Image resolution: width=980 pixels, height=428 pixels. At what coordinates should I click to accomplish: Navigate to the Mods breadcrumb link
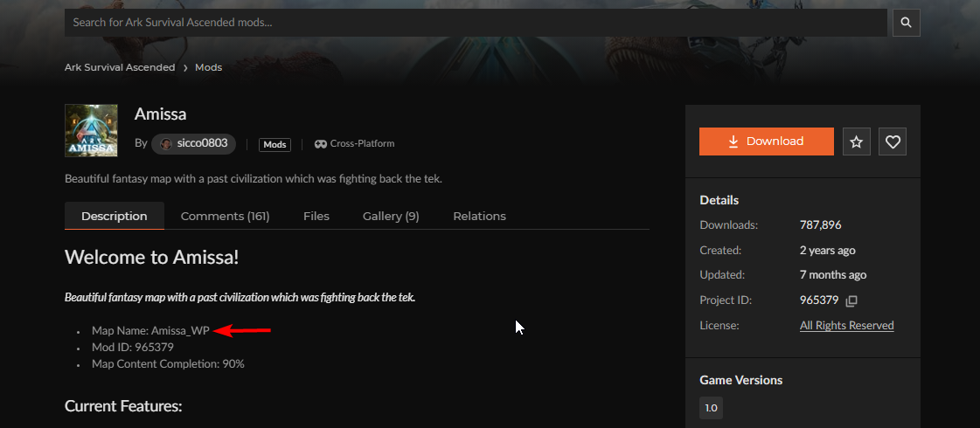point(208,68)
